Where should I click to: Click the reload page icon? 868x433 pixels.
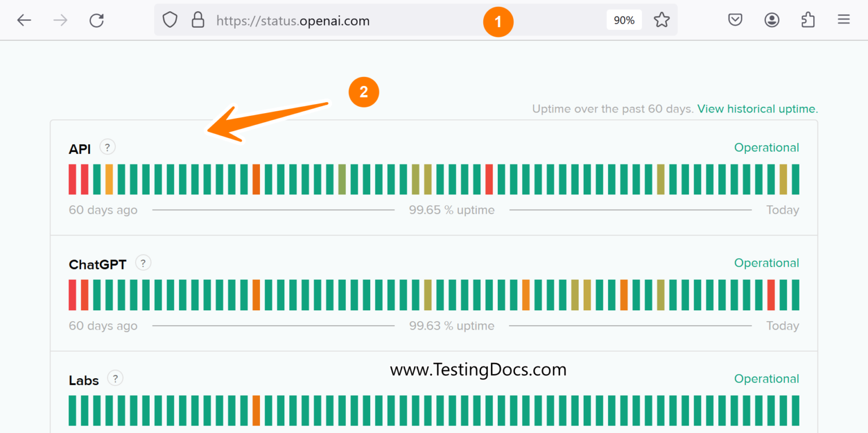(x=97, y=19)
